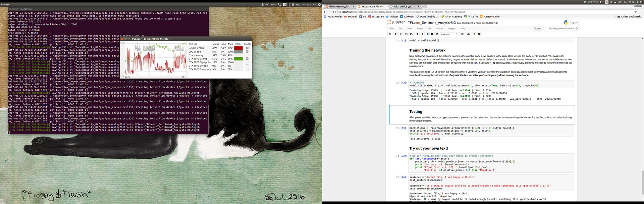This screenshot has height=204, width=644.
Task: Bookmark this page with the star icon
Action: (x=635, y=12)
